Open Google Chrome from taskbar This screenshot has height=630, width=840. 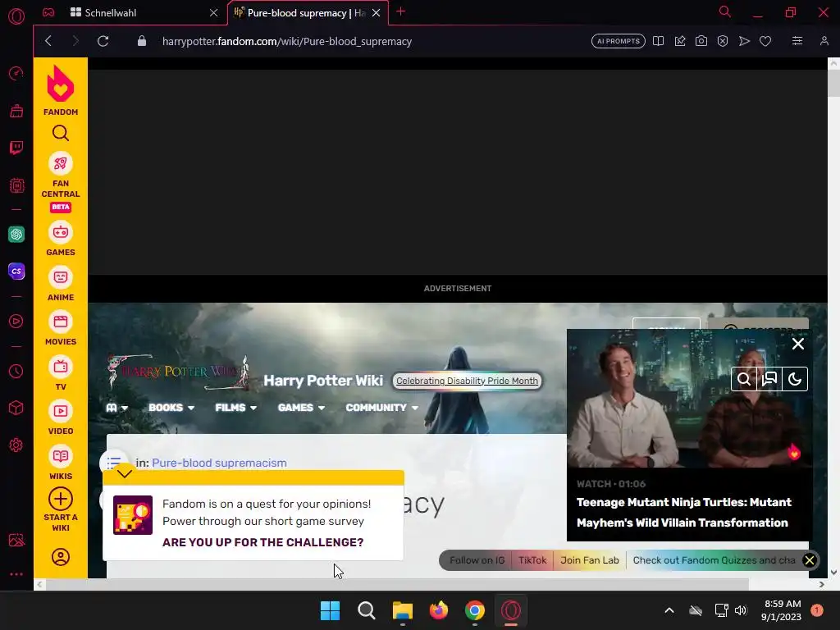point(475,610)
